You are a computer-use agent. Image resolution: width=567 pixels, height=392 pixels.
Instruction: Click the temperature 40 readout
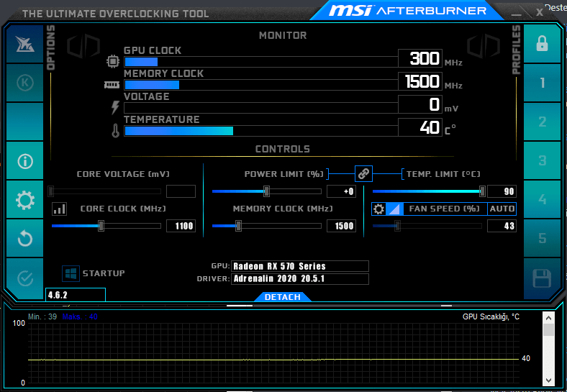tap(420, 127)
